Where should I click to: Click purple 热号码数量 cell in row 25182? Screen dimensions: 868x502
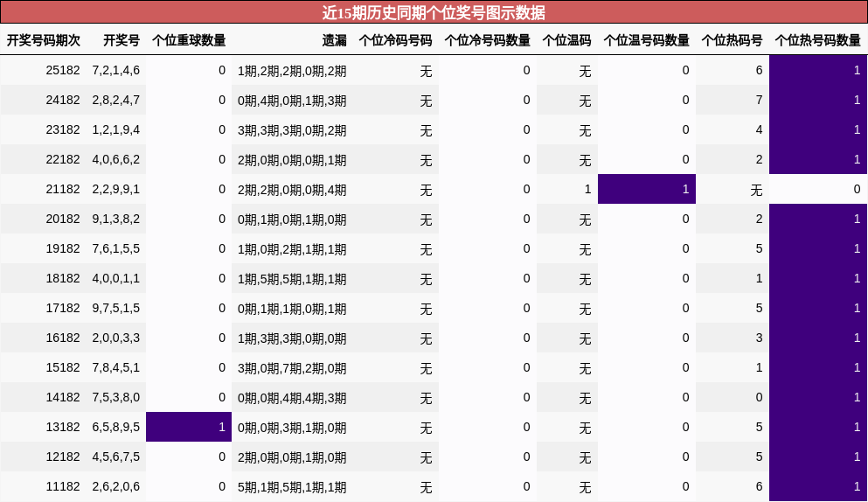(x=818, y=70)
